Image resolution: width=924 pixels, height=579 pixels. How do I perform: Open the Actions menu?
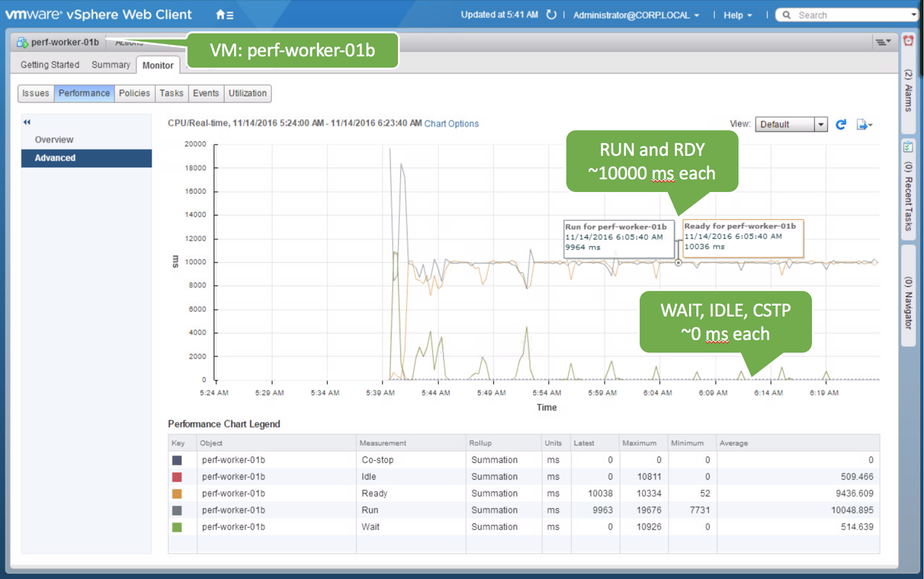129,42
